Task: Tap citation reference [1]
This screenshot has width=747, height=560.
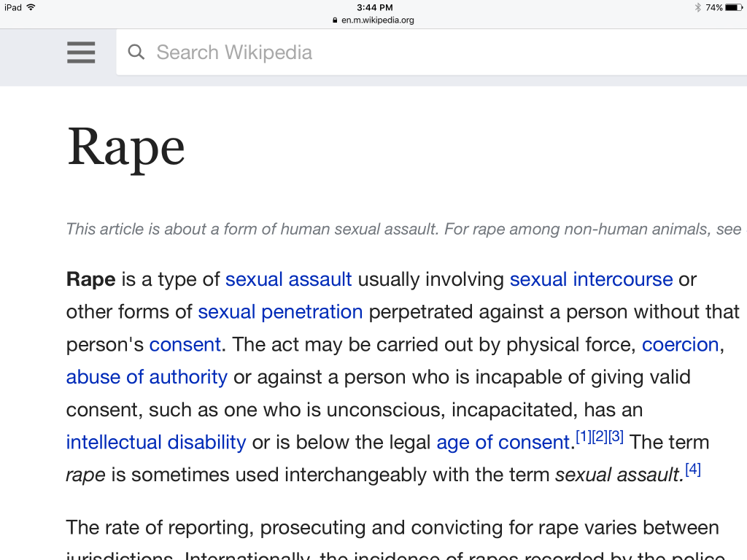Action: [x=584, y=436]
